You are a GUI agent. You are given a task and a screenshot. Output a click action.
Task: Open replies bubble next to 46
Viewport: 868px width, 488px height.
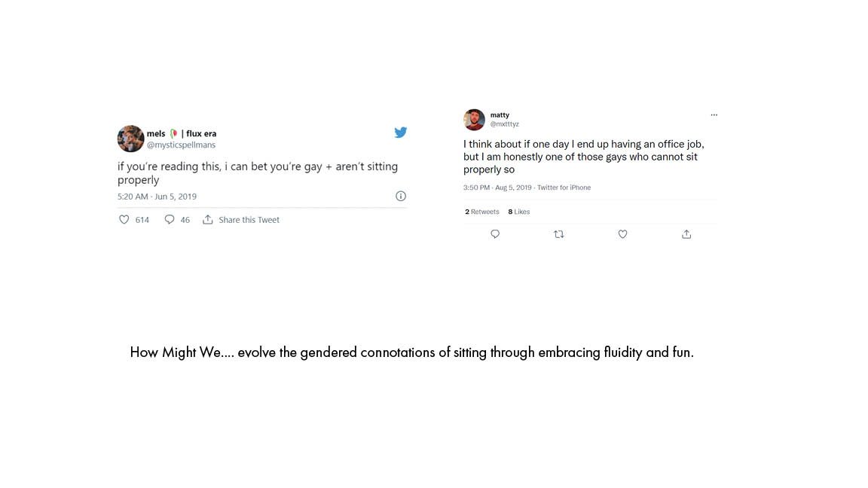170,220
